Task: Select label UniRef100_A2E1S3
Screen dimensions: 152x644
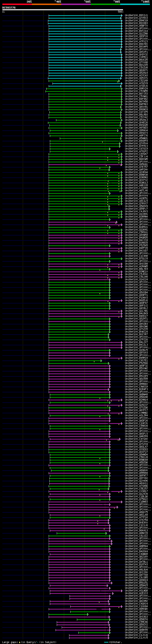Action: click(x=136, y=593)
